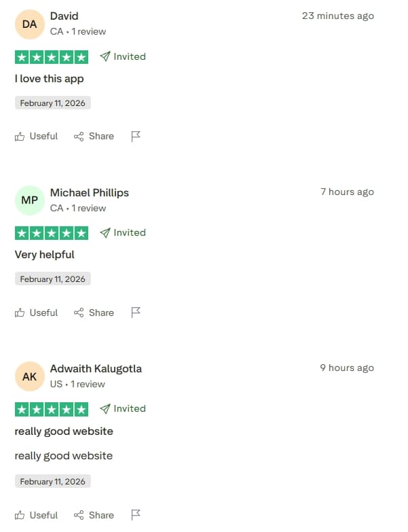Mark David's review as Useful
Image resolution: width=408 pixels, height=532 pixels.
tap(36, 137)
